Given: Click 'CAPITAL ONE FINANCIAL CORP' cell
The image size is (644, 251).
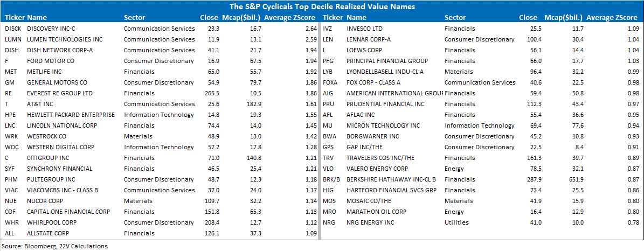Looking at the screenshot, I should click(68, 212).
